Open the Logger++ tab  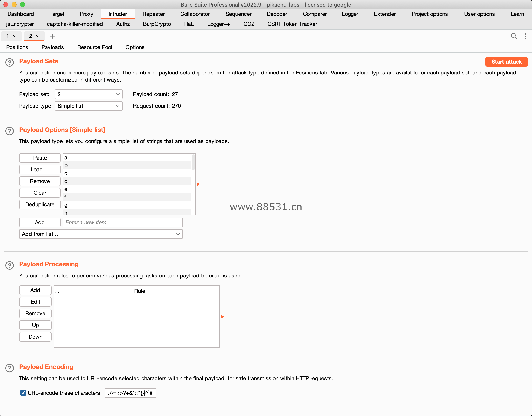point(218,24)
